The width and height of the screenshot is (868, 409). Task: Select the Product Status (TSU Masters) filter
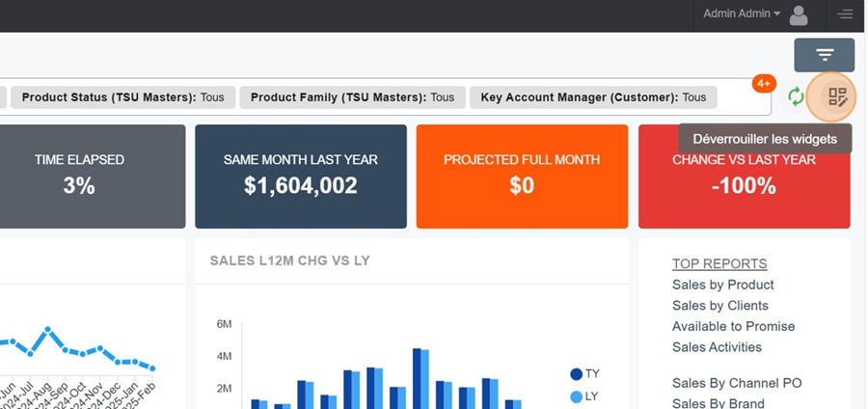(x=122, y=97)
